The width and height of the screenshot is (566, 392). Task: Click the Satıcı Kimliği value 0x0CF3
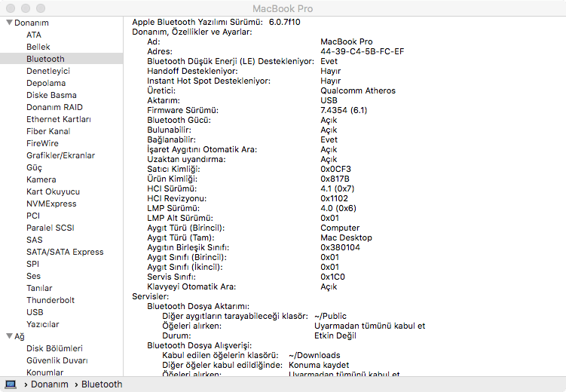pyautogui.click(x=335, y=169)
